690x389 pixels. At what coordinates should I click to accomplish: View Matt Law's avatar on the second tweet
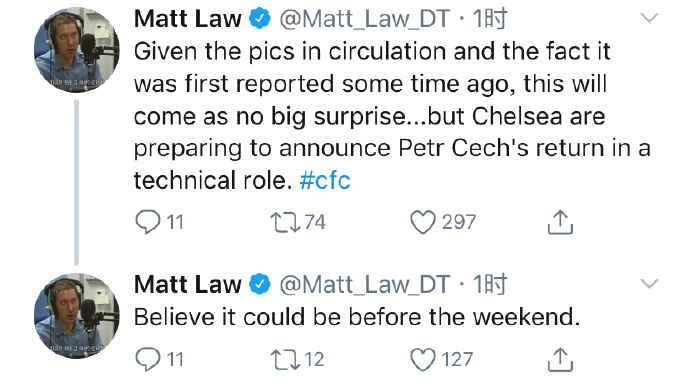77,316
